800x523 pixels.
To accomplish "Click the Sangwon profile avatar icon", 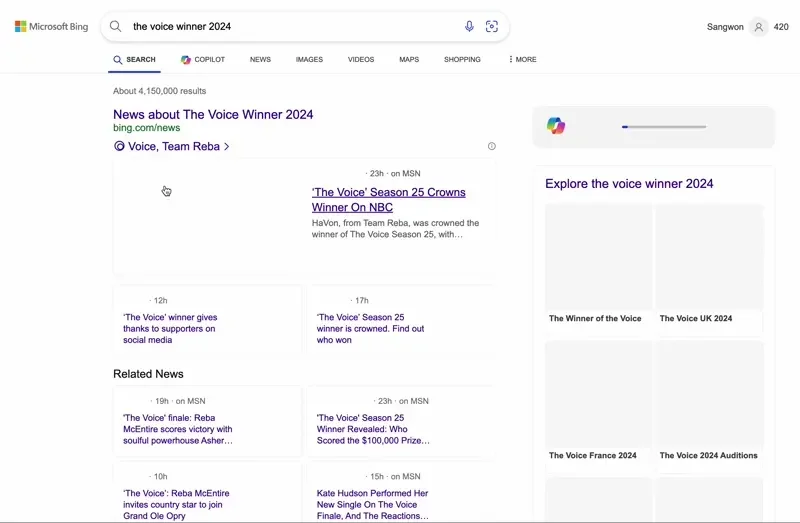I will pos(759,27).
